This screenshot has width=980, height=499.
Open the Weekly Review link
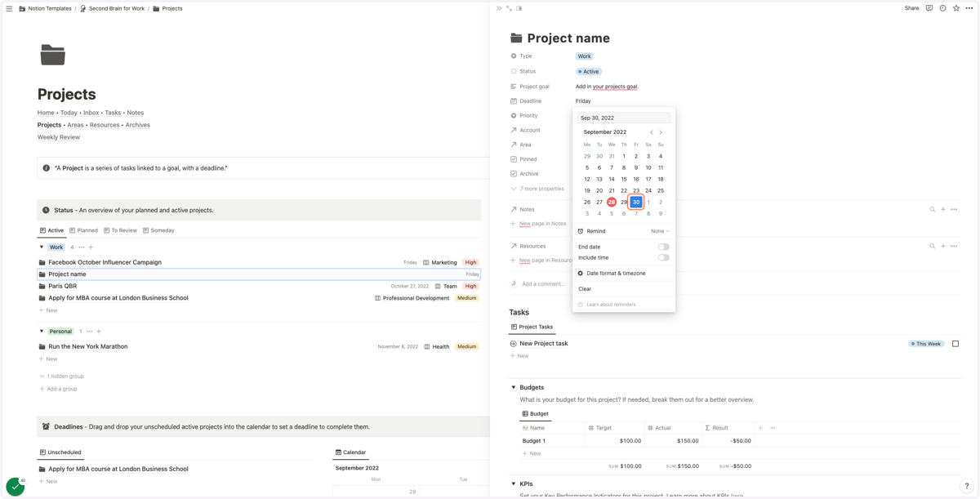coord(59,137)
